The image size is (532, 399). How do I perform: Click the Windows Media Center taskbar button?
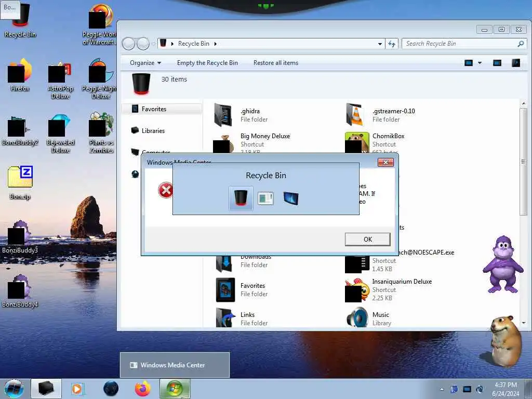pos(175,389)
